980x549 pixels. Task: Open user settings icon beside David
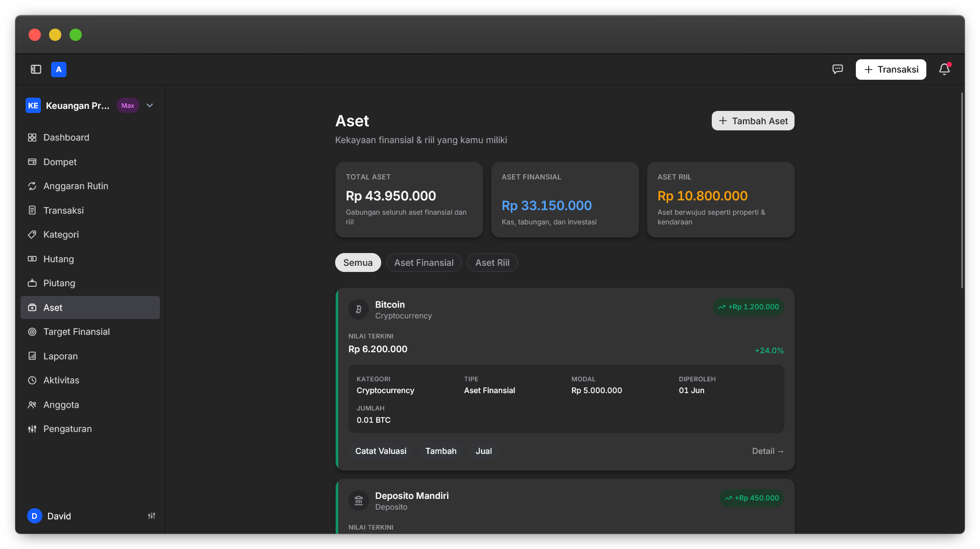pos(152,516)
